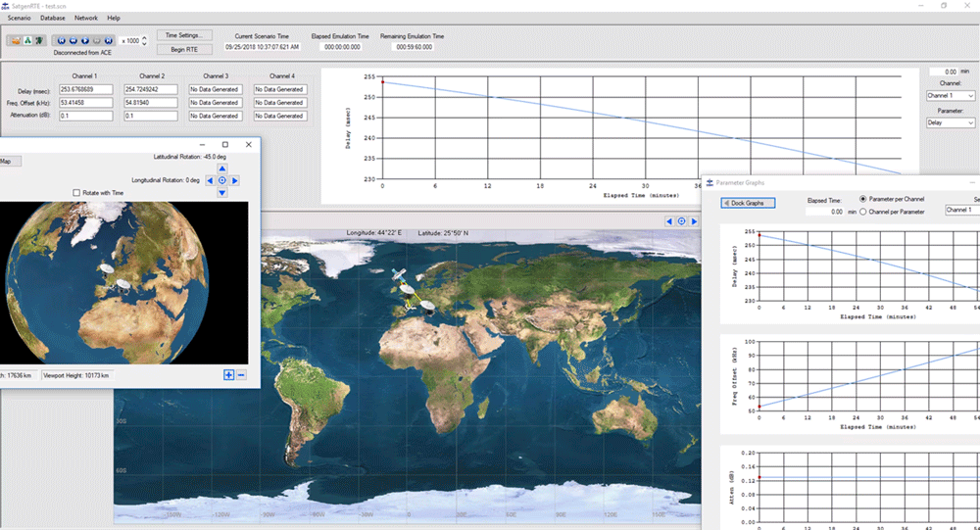Expand Channel 1 dropdown in Parameter Graphs
The height and width of the screenshot is (530, 980).
960,210
